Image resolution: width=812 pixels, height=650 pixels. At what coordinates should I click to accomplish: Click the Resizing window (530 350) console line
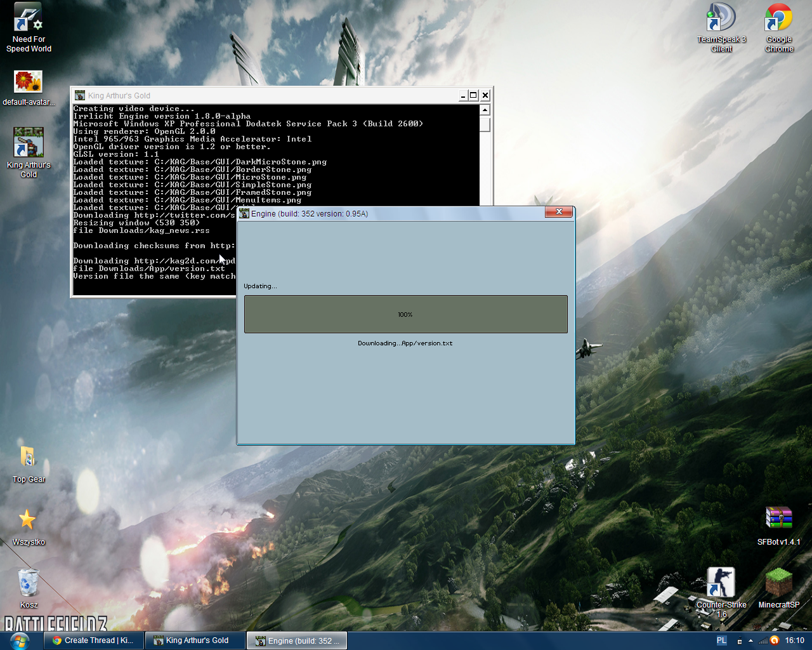click(x=136, y=223)
